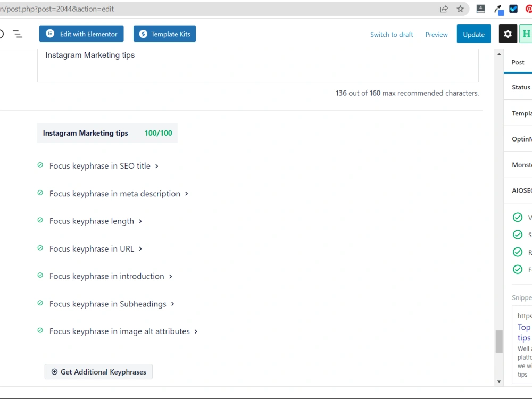Expand the OptinMonster sidebar panel

pyautogui.click(x=518, y=139)
